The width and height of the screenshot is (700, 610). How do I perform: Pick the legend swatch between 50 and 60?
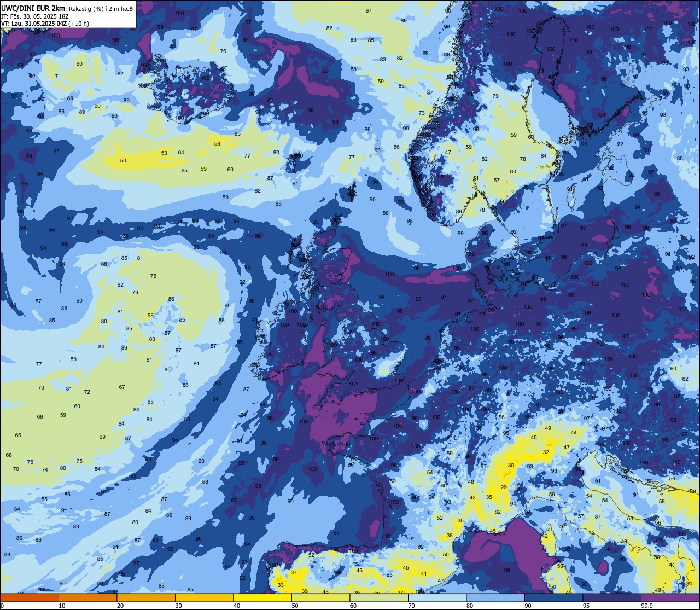(320, 598)
